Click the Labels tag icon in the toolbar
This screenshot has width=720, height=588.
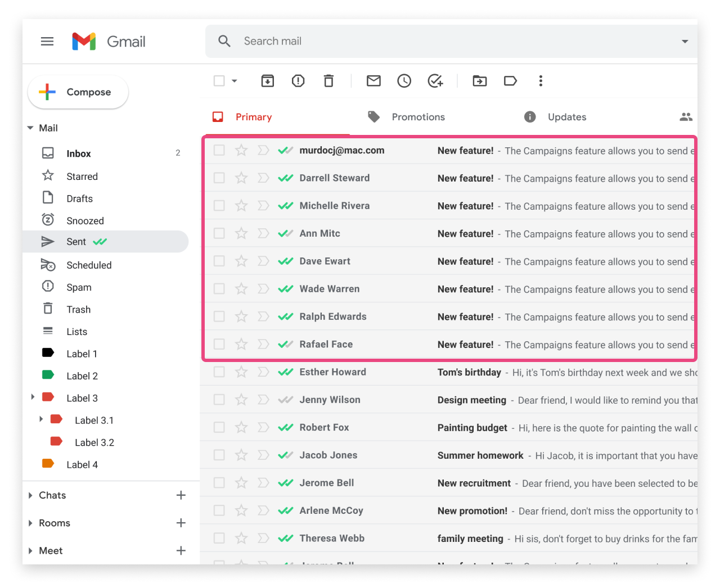click(510, 81)
